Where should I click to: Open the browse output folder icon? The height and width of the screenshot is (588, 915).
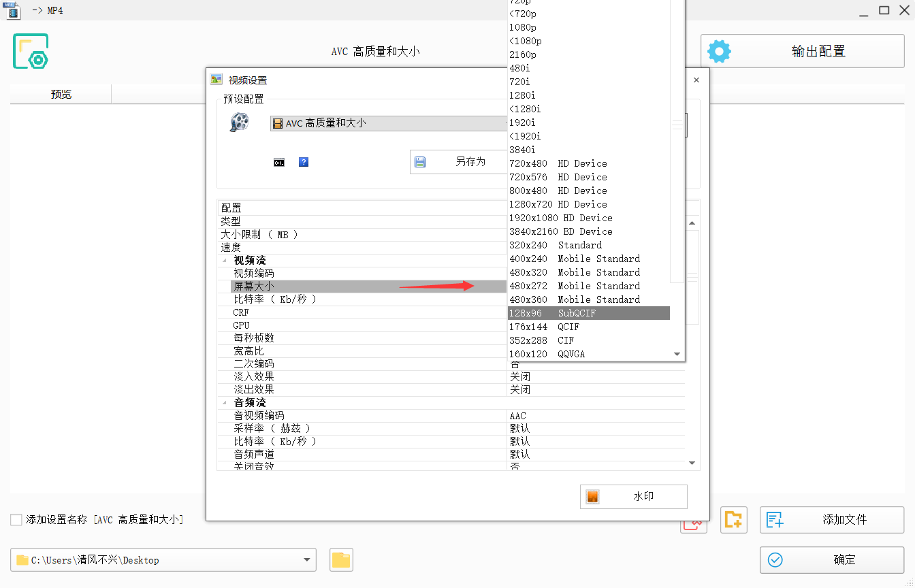click(x=341, y=560)
